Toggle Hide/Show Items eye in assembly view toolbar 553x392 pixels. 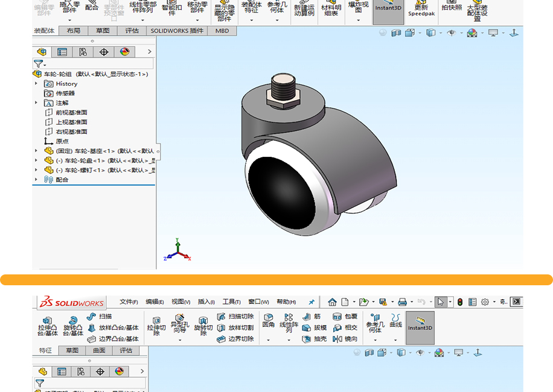tap(451, 33)
